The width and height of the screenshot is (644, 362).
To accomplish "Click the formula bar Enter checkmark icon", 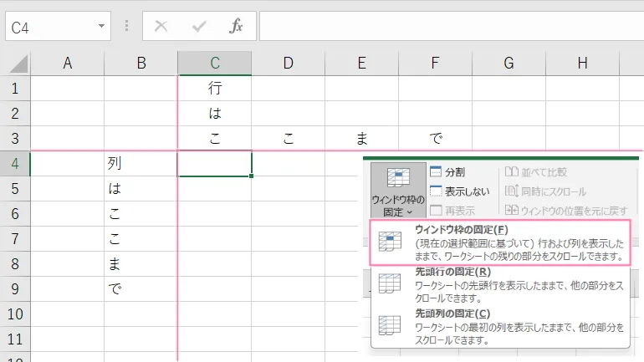I will (199, 26).
